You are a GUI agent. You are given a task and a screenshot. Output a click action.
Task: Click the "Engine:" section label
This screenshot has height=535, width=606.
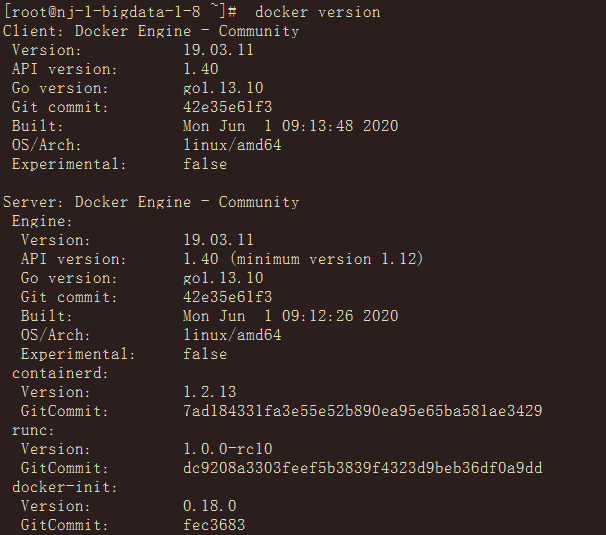42,221
